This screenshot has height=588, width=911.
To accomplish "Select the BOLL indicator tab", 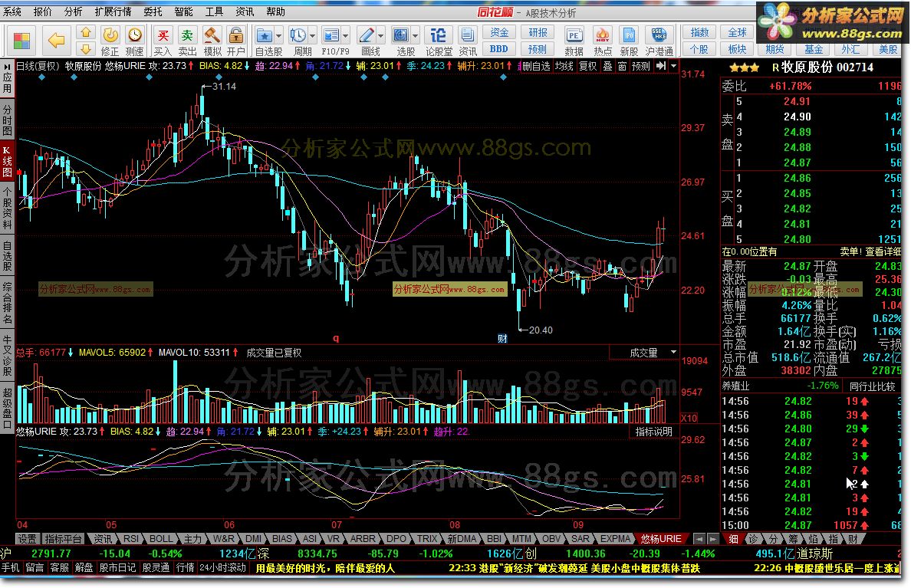I will (161, 539).
